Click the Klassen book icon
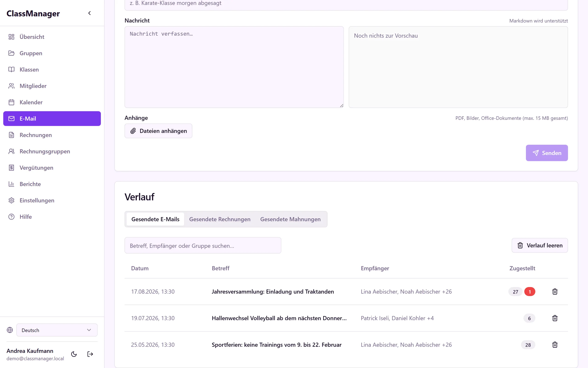Image resolution: width=588 pixels, height=368 pixels. [11, 69]
